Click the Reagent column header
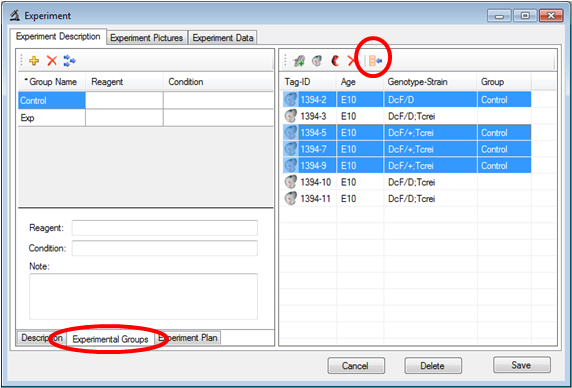The height and width of the screenshot is (388, 572). [x=124, y=82]
